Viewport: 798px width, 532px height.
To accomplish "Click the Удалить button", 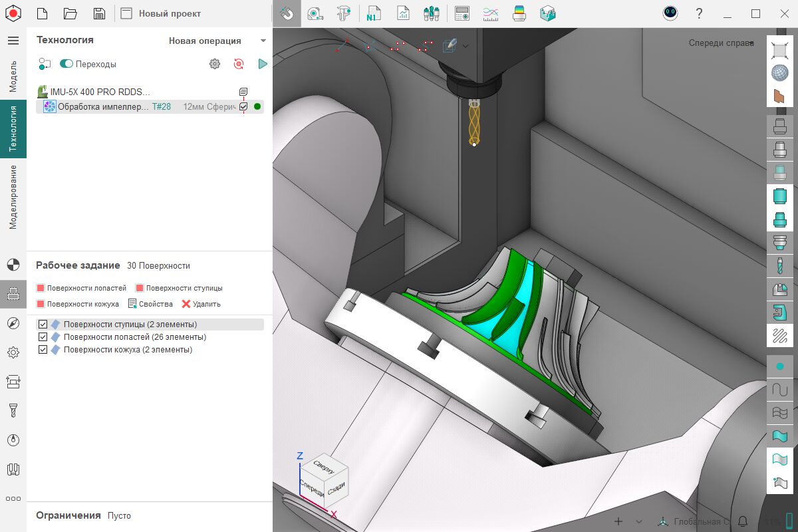I will (x=201, y=304).
